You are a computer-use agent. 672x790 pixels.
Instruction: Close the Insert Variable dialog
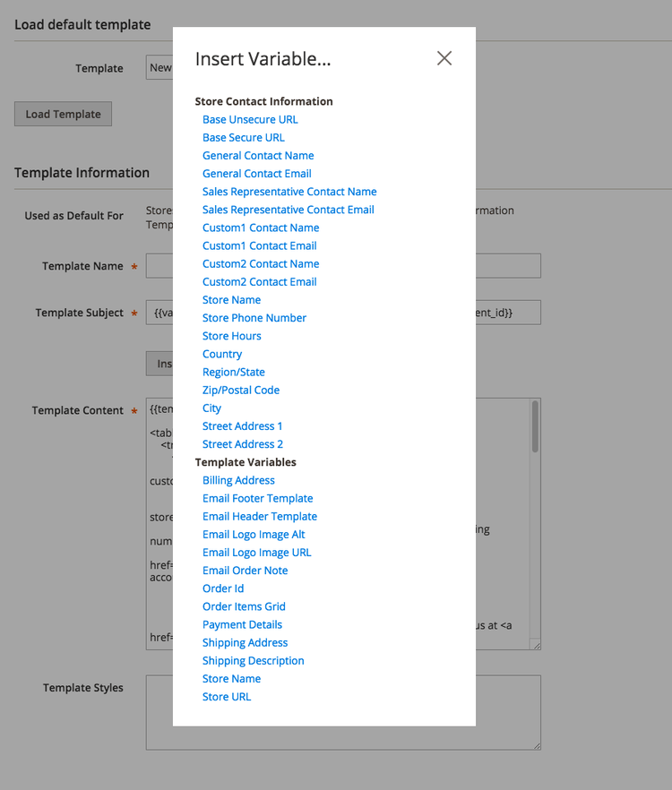[x=444, y=57]
